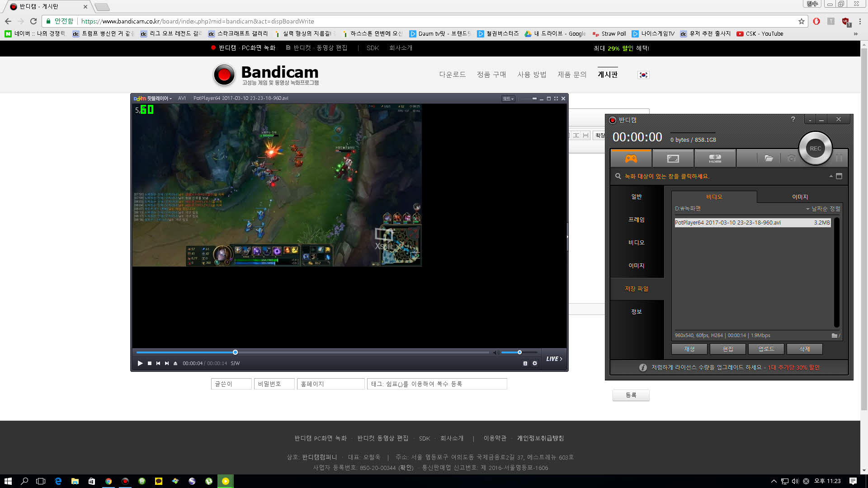
Task: Open 정품 구매 menu on Bandicam site
Action: pos(491,75)
